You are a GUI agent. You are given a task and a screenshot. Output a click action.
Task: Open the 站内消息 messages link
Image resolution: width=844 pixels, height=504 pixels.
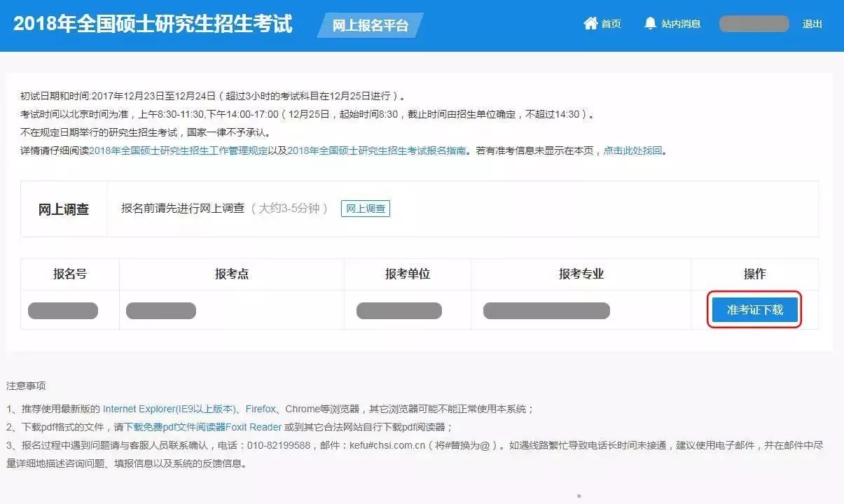coord(682,24)
